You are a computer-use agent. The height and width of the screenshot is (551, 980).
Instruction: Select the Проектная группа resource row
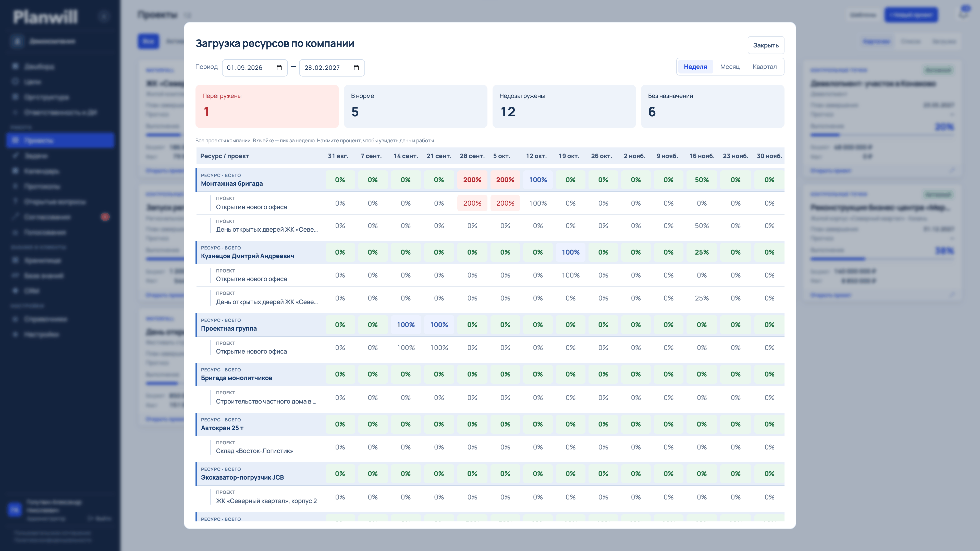coord(490,325)
